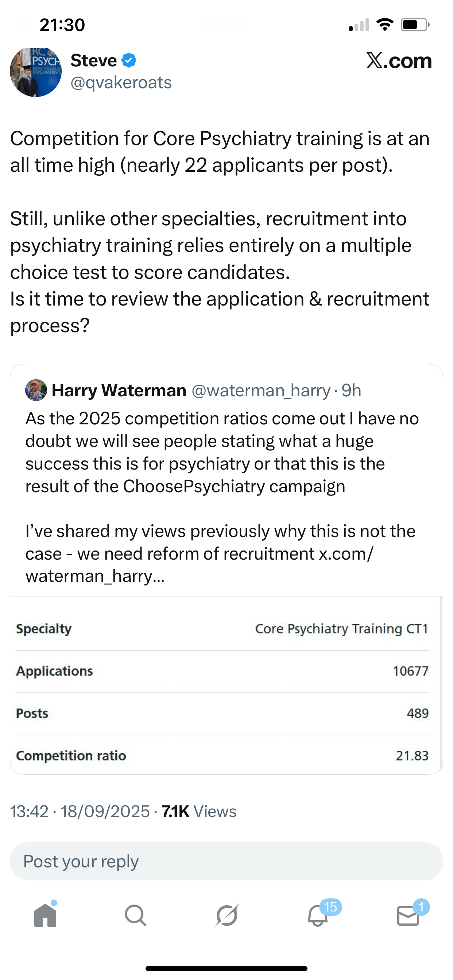The image size is (453, 980).
Task: Open the competition ratio table image
Action: pyautogui.click(x=226, y=685)
